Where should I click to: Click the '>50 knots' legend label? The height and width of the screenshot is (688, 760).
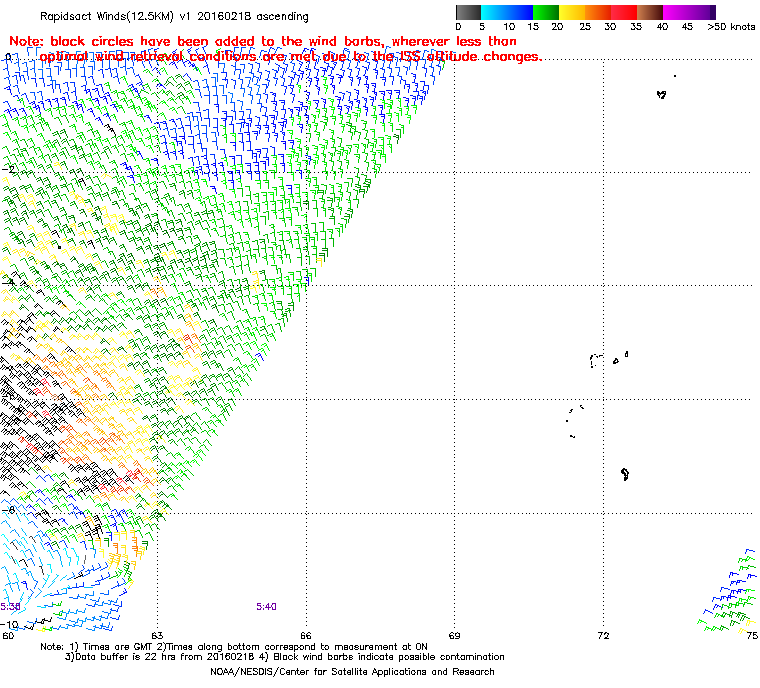(x=731, y=27)
